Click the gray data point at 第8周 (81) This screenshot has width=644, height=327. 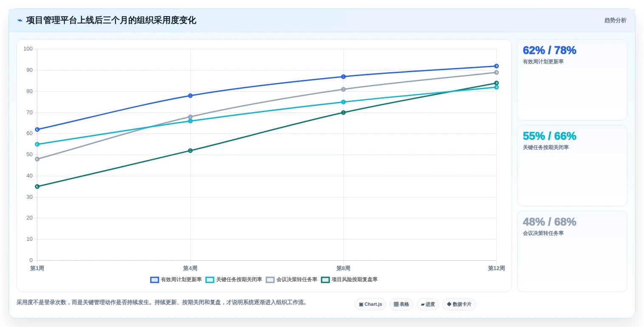(343, 89)
